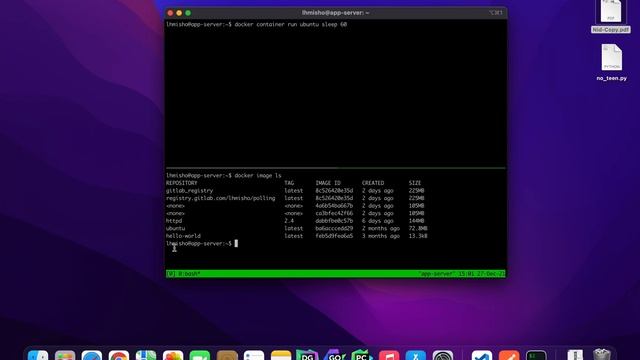Click the 72.8MB size of ubuntu
Viewport: 640px width, 360px height.
(418, 229)
